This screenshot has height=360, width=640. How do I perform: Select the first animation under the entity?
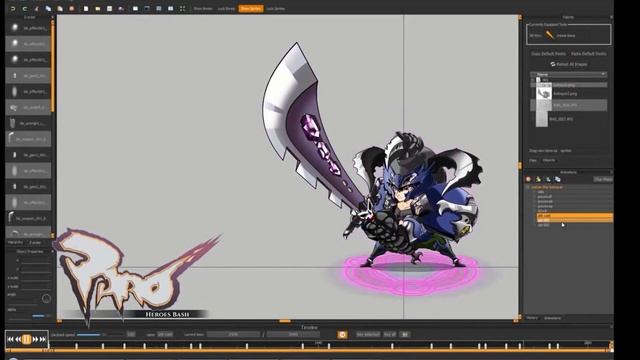pyautogui.click(x=541, y=192)
